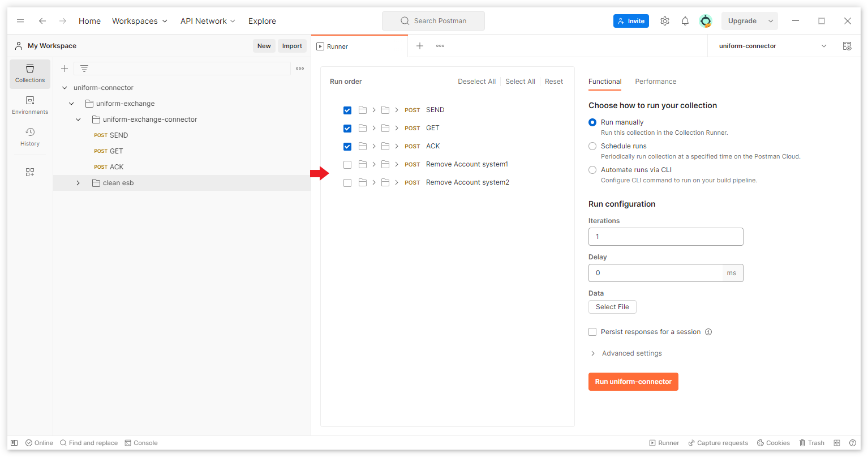Open the History sidebar panel
The image size is (868, 457).
pos(30,137)
